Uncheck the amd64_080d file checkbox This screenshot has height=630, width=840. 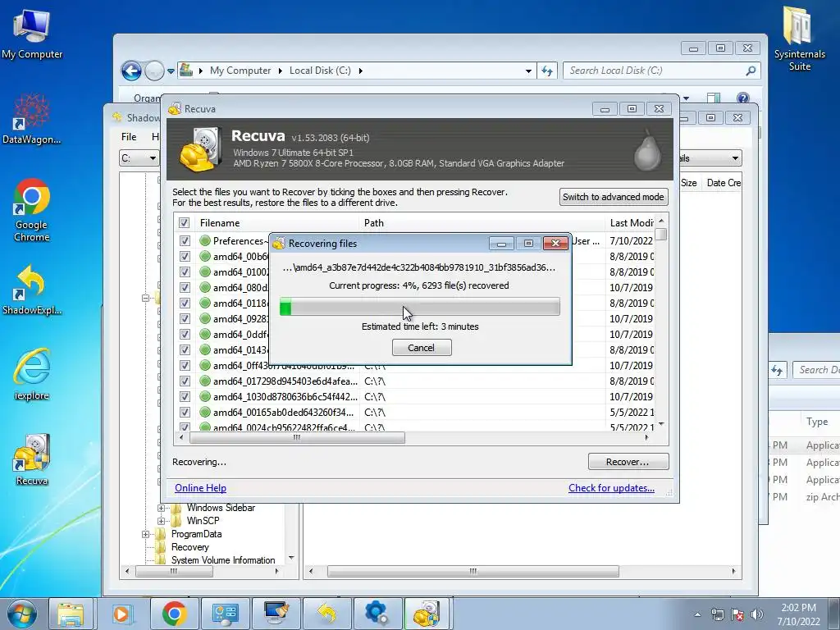pos(185,288)
